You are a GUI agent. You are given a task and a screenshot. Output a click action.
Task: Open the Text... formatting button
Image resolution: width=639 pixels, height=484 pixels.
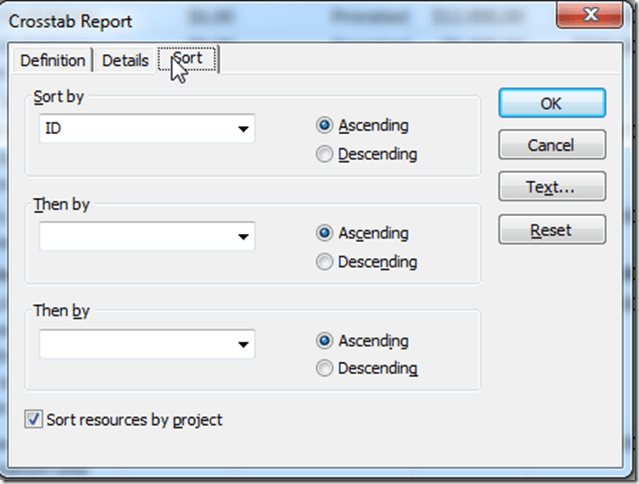(551, 187)
